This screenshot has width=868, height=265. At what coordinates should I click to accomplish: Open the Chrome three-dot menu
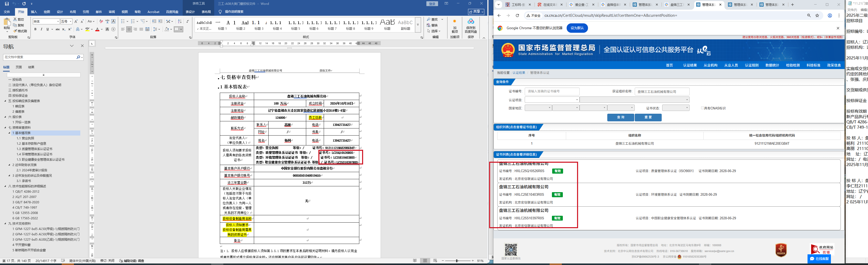(x=839, y=15)
